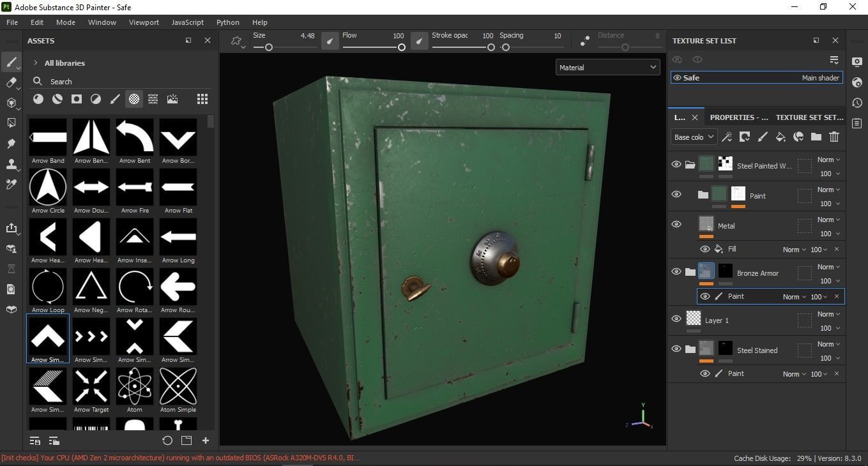Delete the selected layer
Viewport: 868px width, 466px height.
click(x=834, y=137)
